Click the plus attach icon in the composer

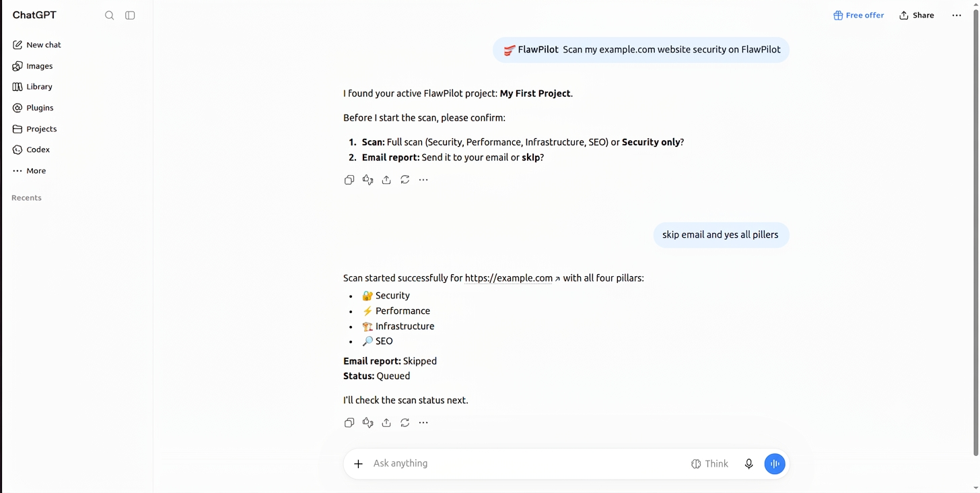(x=359, y=463)
